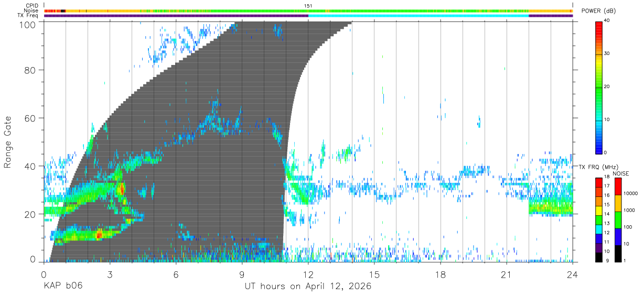Click the 'Range Gate' axis title
Screen dimensions: 644x297
pos(8,143)
